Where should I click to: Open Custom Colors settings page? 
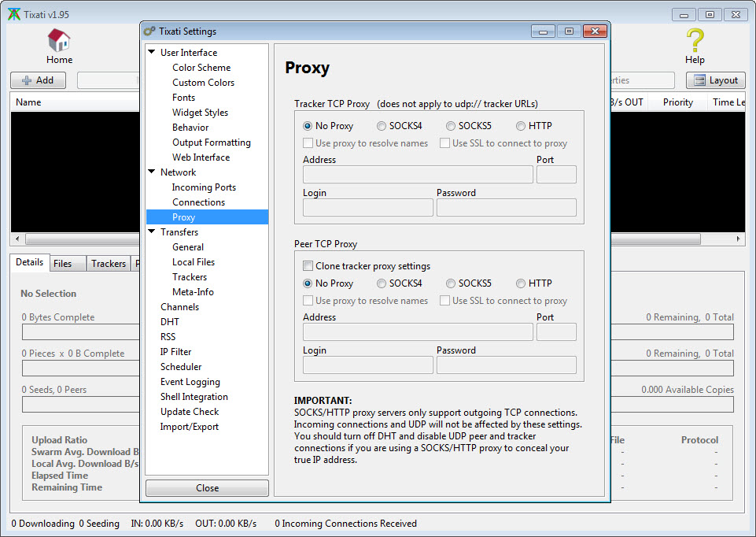click(204, 83)
